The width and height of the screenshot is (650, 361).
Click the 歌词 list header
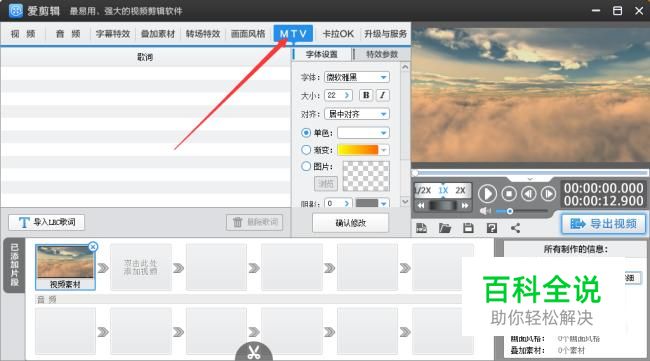(145, 57)
